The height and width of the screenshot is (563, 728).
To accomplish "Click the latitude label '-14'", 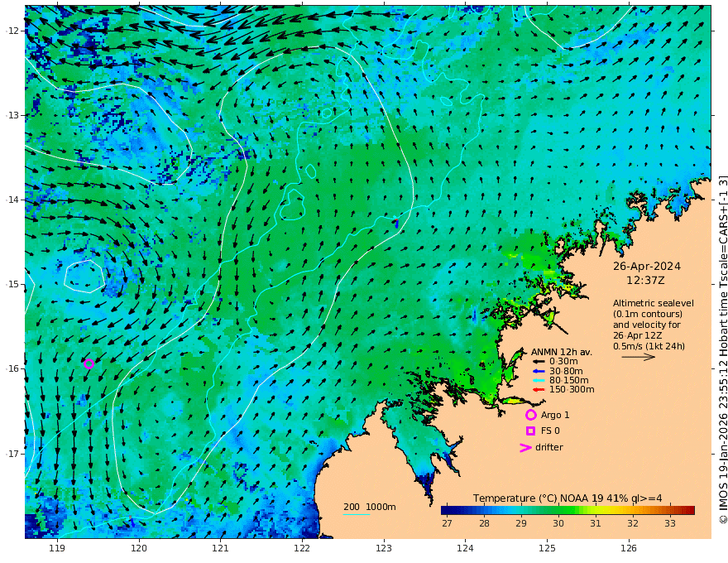I will pos(11,200).
